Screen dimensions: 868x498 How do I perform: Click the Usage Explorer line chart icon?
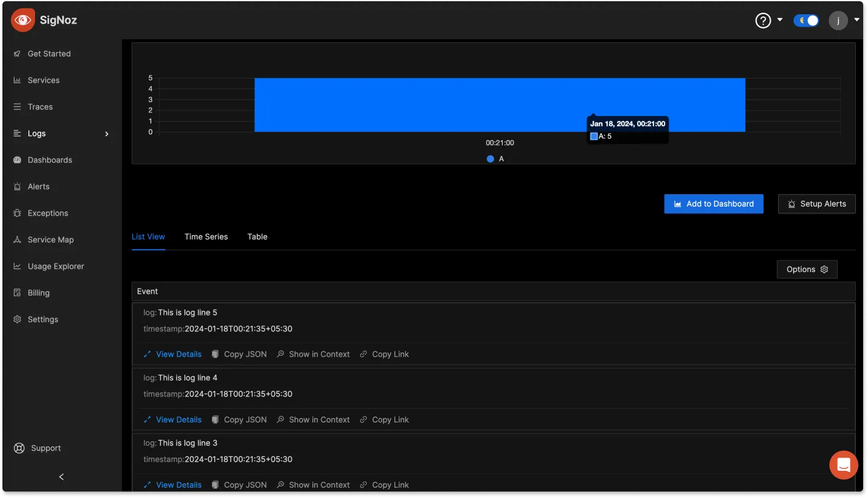pos(17,267)
